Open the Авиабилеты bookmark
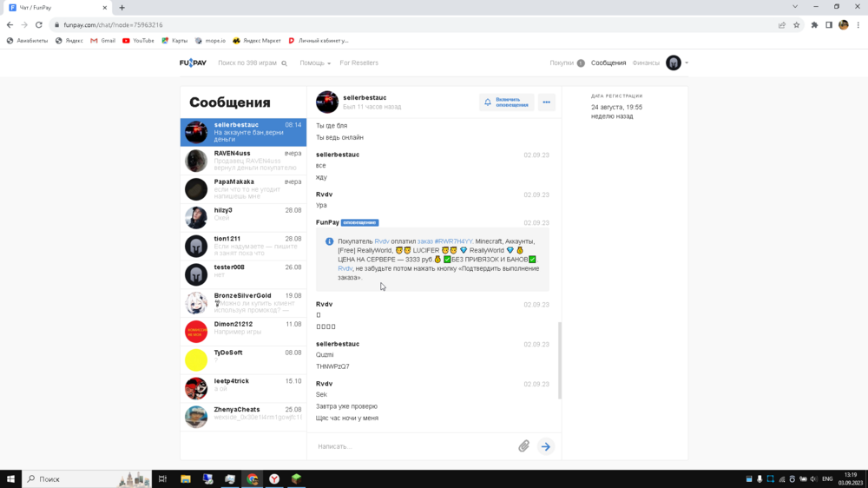The image size is (868, 488). 27,41
